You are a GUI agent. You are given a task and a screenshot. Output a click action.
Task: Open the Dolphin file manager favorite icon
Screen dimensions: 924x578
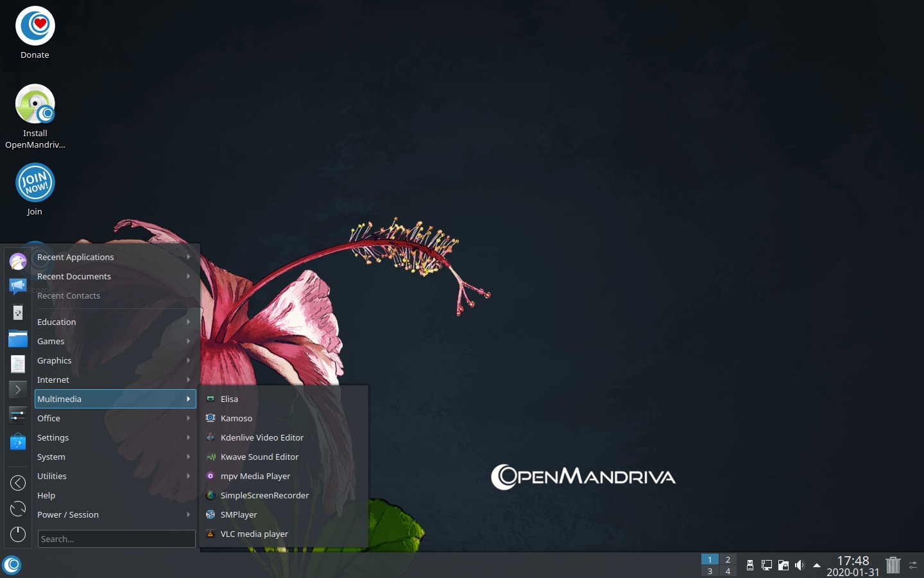18,338
